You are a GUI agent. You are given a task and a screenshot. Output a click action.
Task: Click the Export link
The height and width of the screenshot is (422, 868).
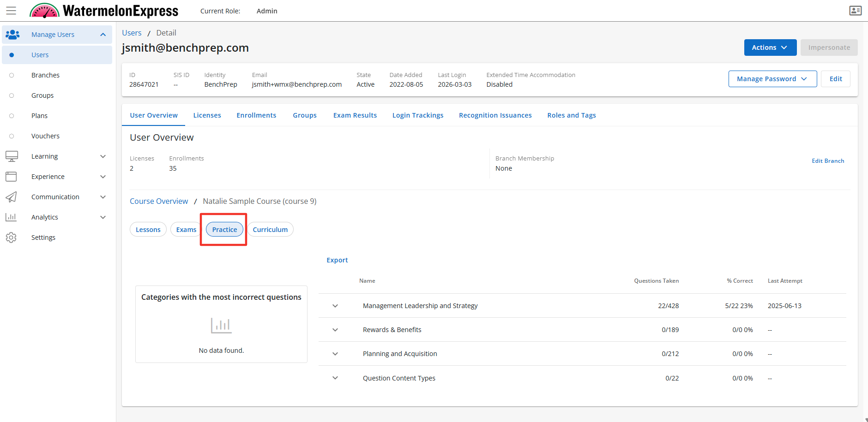coord(337,260)
